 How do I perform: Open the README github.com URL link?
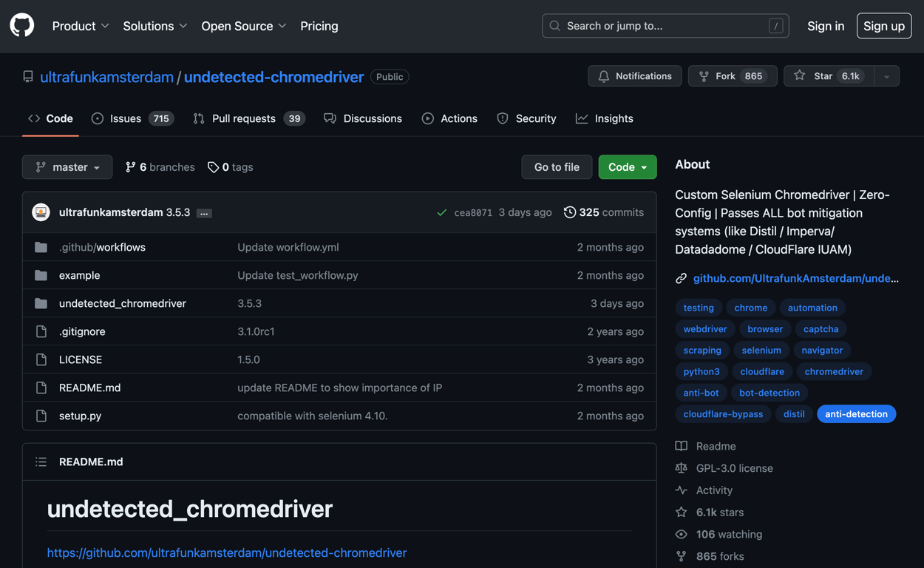coord(227,552)
